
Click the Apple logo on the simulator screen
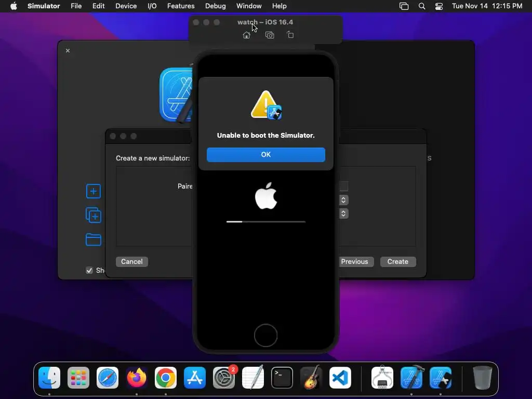266,196
